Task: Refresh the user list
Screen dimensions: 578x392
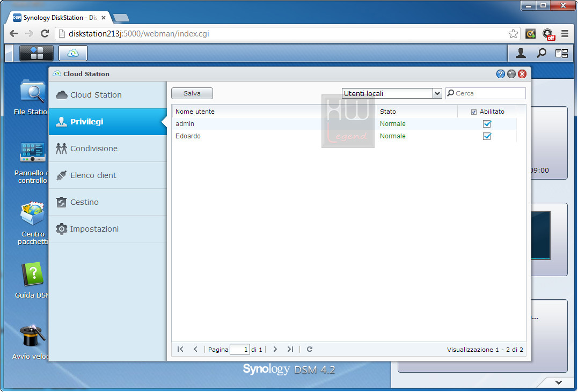Action: click(x=310, y=349)
